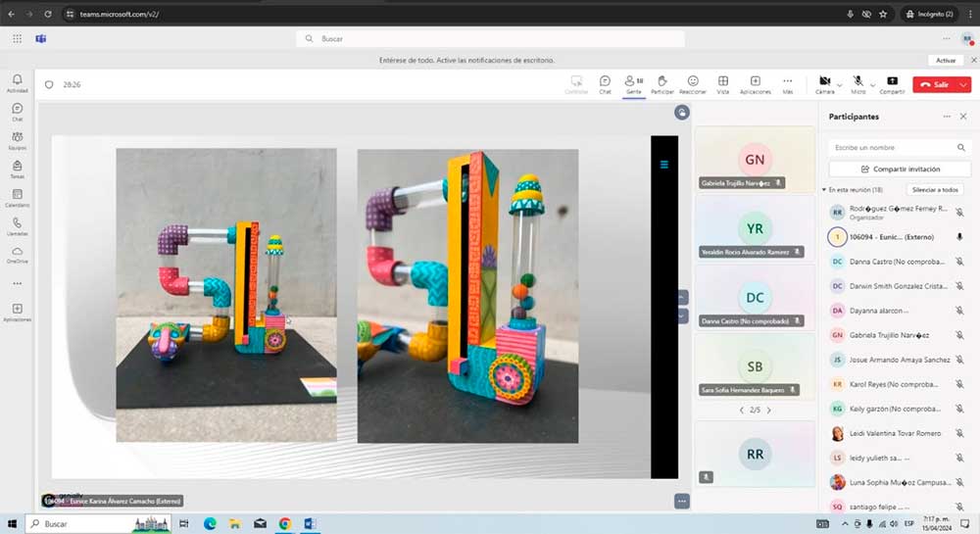Toggle the Micro mute button
This screenshot has height=534, width=980.
pyautogui.click(x=857, y=83)
